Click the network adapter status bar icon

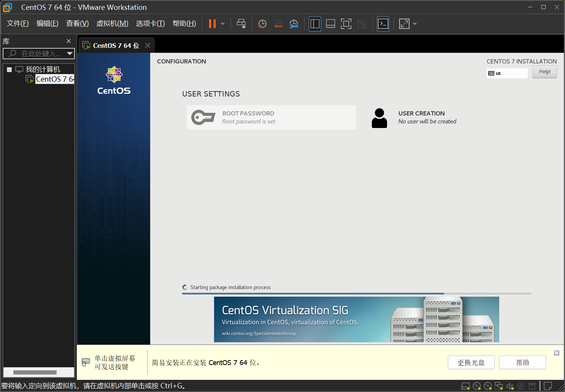coord(499,386)
